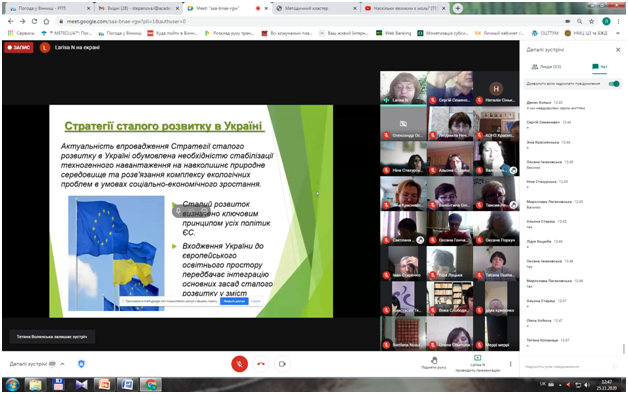Image resolution: width=628 pixels, height=394 pixels.
Task: Open the Chrome three-dot menu
Action: [x=619, y=21]
